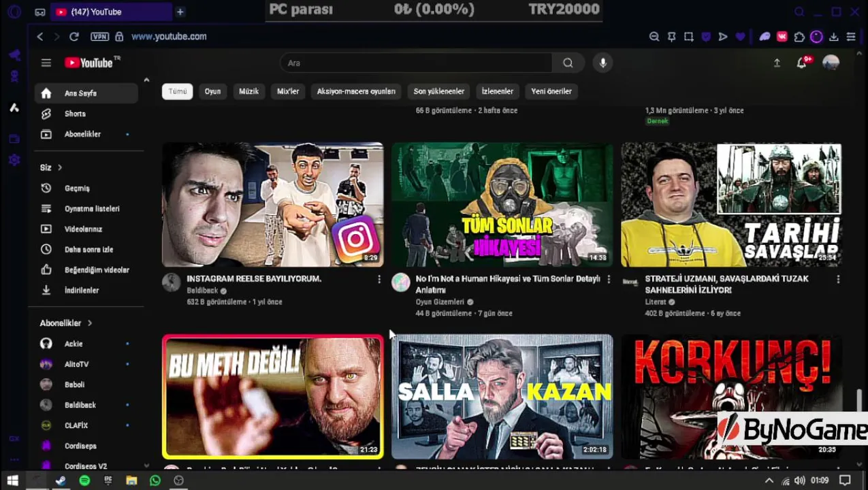Open the Opera GX menu logo
The width and height of the screenshot is (868, 490).
point(14,12)
